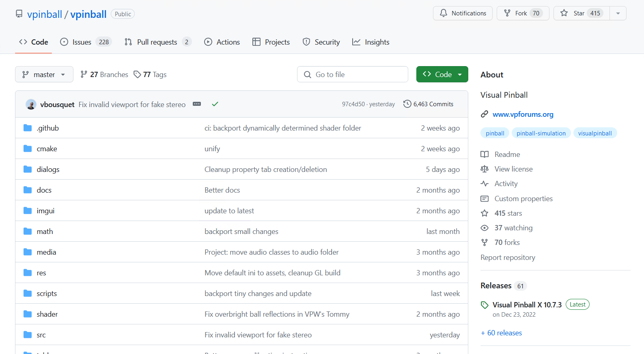The width and height of the screenshot is (644, 354).
Task: Open commit 'Move default ini to assets, cleanup GL build'
Action: (272, 273)
